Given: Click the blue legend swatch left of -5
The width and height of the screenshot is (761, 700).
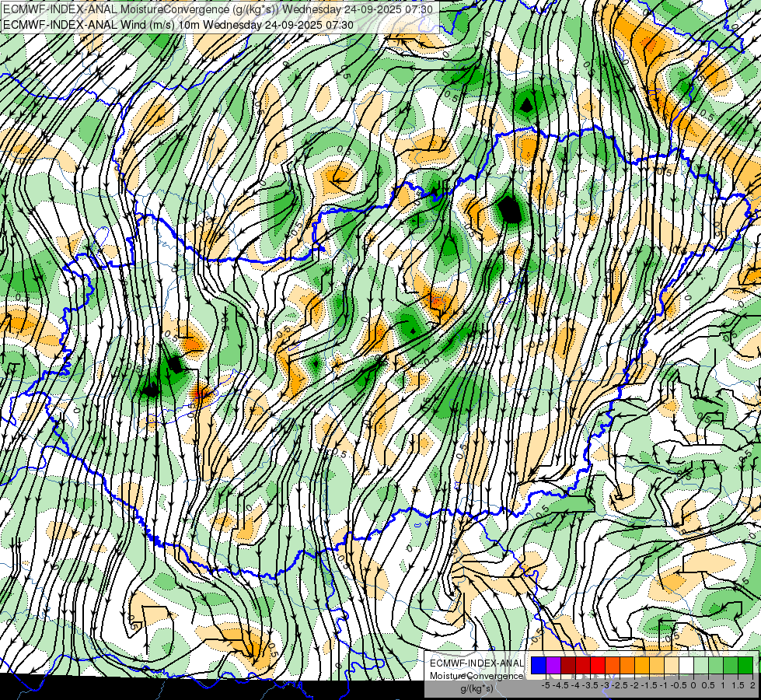Looking at the screenshot, I should point(539,665).
